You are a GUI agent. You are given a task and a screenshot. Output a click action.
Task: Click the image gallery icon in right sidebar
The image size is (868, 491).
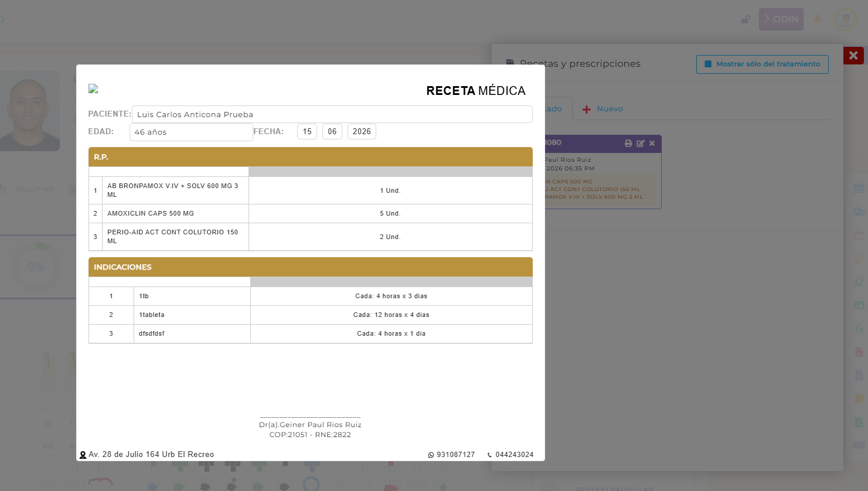[859, 305]
